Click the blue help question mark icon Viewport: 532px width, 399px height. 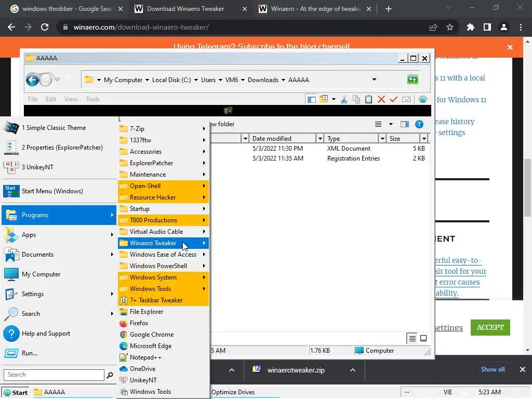419,124
